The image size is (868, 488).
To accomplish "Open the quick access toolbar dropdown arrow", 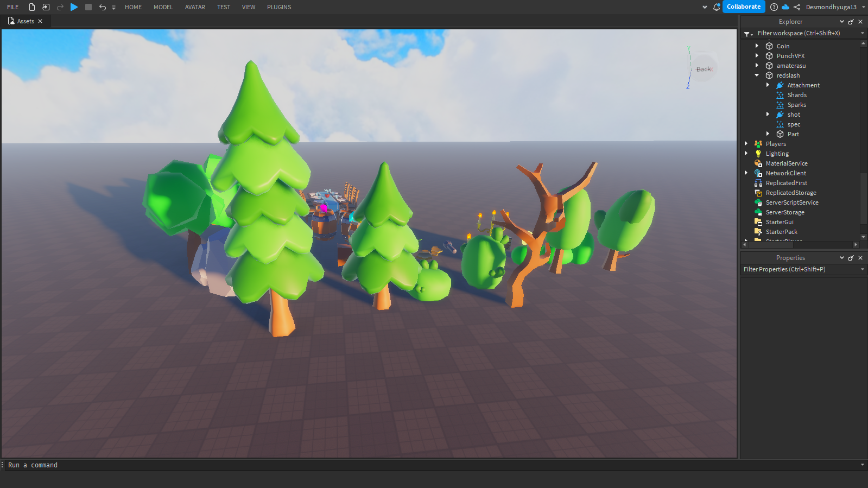I will 113,8.
